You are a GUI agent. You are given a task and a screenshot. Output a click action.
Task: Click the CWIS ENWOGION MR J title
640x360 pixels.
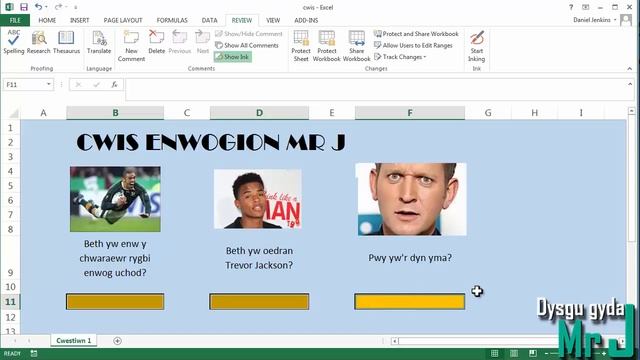(x=211, y=142)
